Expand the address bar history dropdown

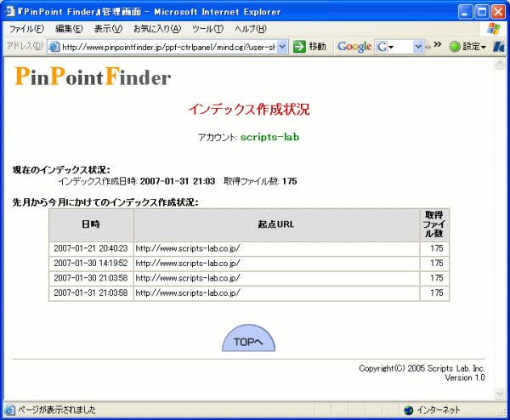pyautogui.click(x=283, y=47)
